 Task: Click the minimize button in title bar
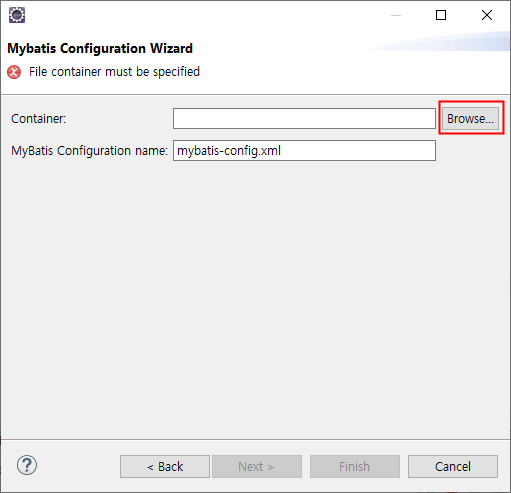pos(396,15)
